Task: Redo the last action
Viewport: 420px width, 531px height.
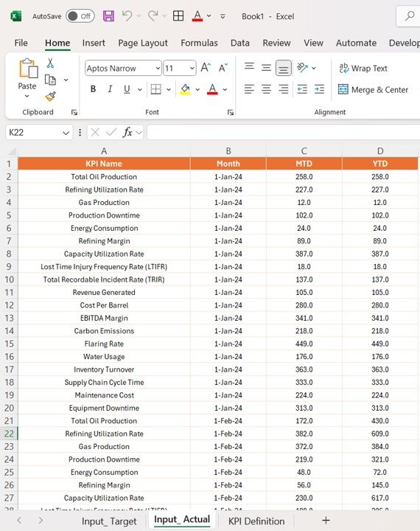Action: pyautogui.click(x=153, y=16)
